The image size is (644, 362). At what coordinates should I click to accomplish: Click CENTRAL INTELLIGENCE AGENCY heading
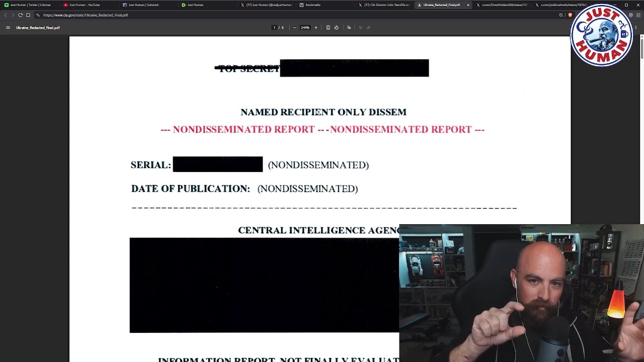coord(318,230)
